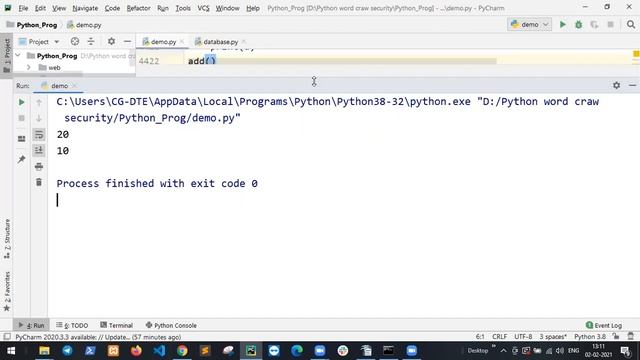This screenshot has width=640, height=360.
Task: Open the Tools menu
Action: pos(183,8)
